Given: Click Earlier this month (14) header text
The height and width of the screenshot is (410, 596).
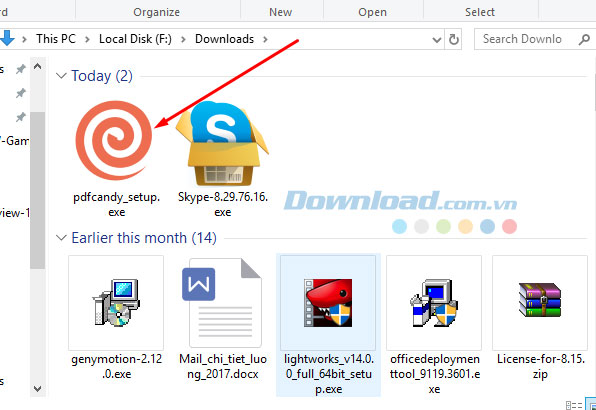Looking at the screenshot, I should (144, 238).
